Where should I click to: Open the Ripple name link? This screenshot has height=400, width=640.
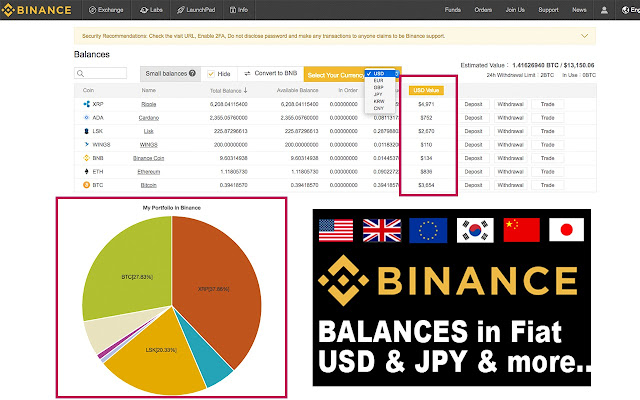(149, 104)
